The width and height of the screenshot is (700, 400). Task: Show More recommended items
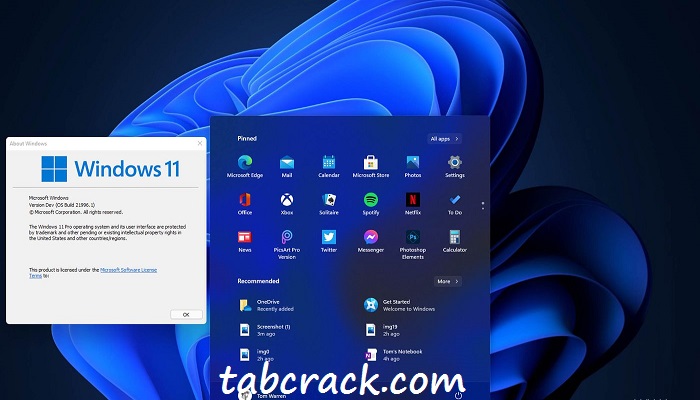point(448,281)
